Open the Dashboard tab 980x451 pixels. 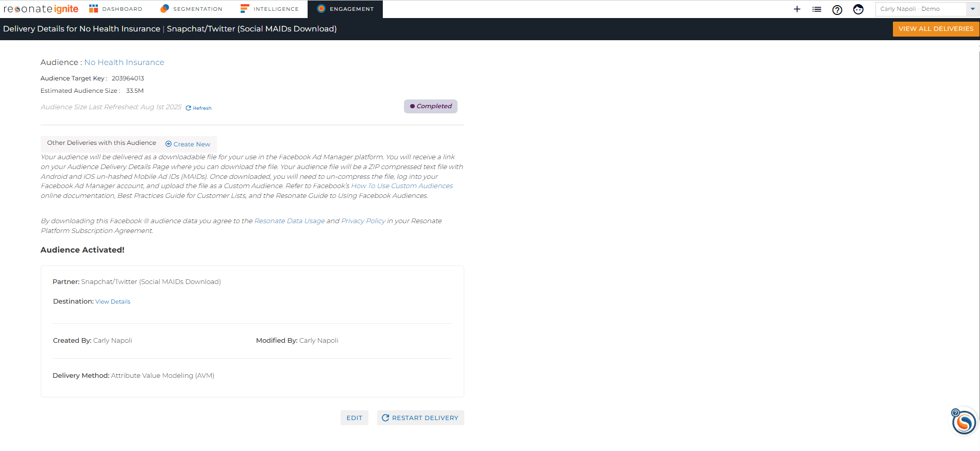[x=116, y=9]
